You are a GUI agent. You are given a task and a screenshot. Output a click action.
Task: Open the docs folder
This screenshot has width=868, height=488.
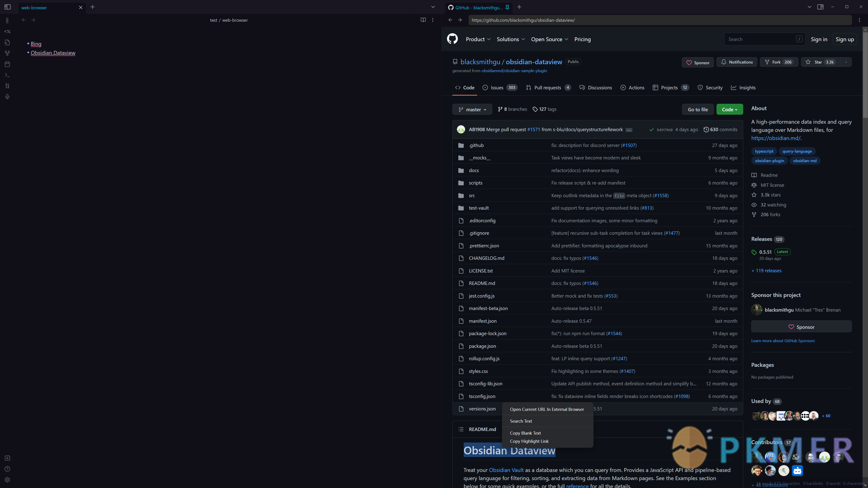click(x=473, y=170)
